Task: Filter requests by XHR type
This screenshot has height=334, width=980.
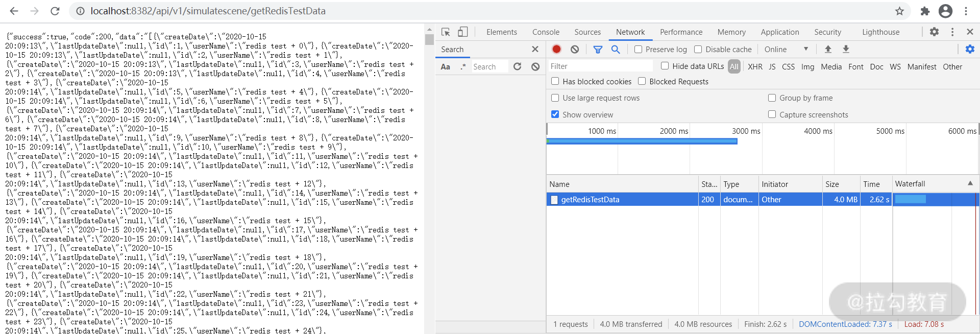Action: pyautogui.click(x=755, y=66)
